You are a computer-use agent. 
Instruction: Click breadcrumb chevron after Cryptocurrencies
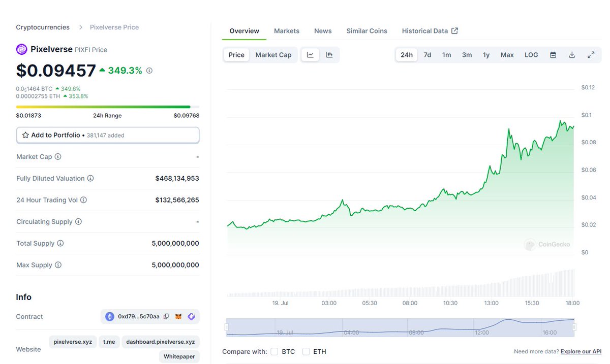(80, 27)
